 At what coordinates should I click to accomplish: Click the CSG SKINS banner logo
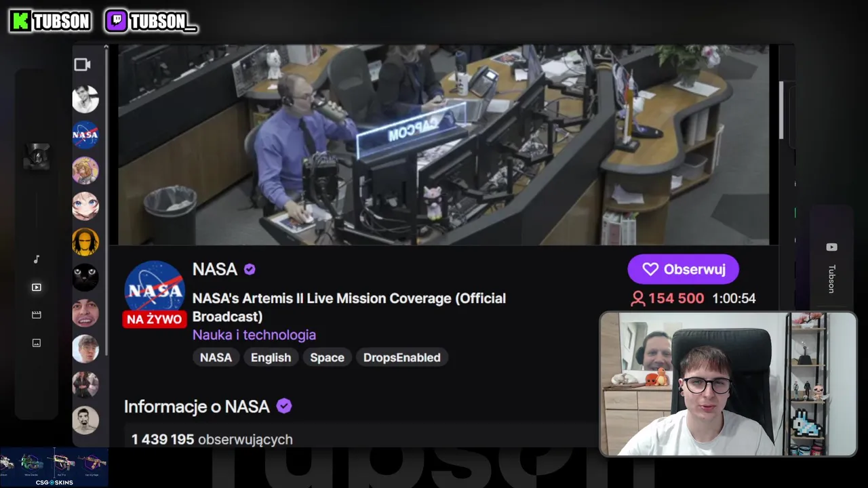coord(54,482)
